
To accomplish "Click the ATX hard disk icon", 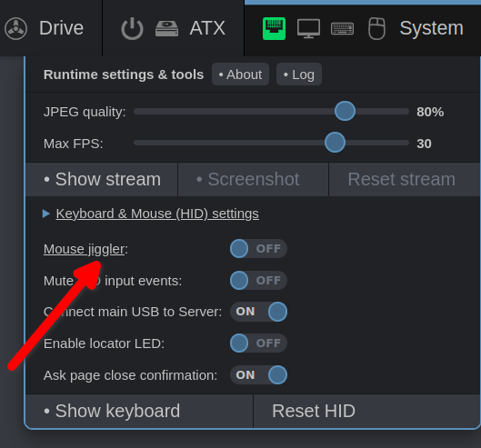I will (166, 28).
